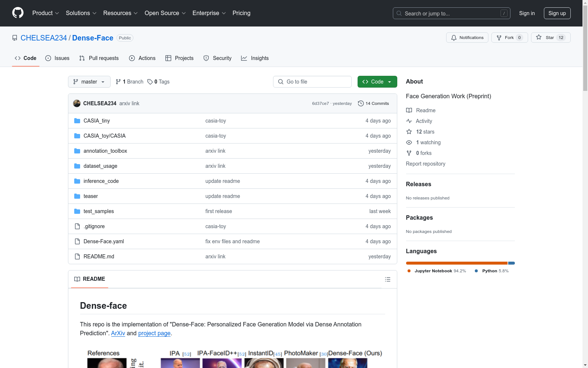
Task: Click the Sign up button
Action: 557,13
